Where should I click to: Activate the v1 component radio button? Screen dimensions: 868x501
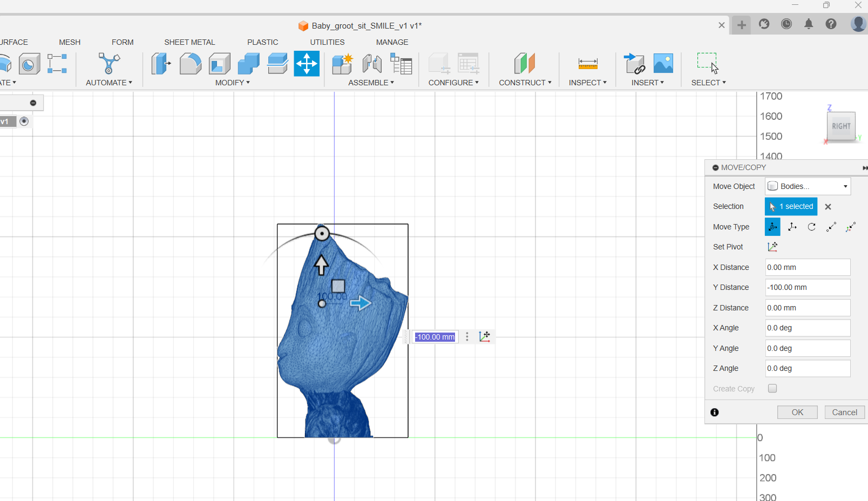pyautogui.click(x=24, y=121)
